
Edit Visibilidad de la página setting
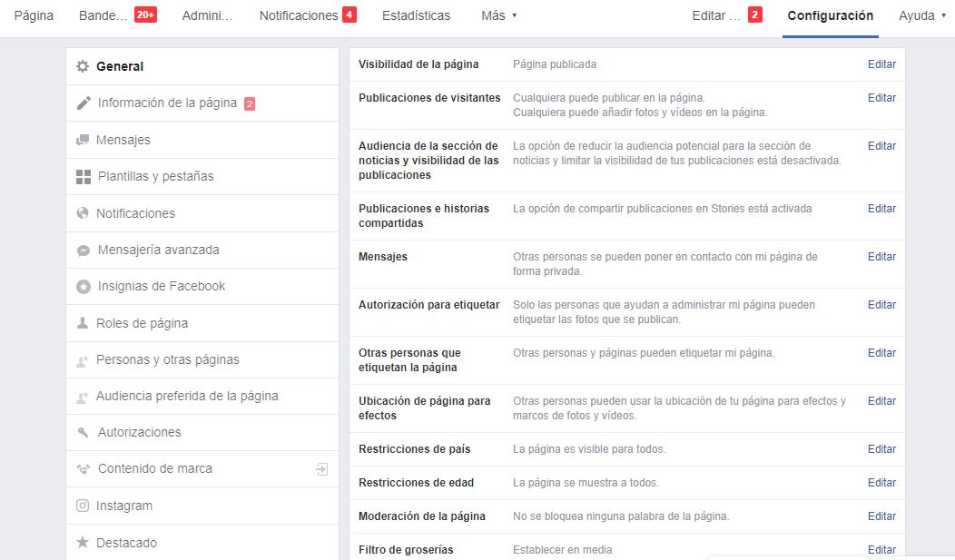click(x=881, y=64)
